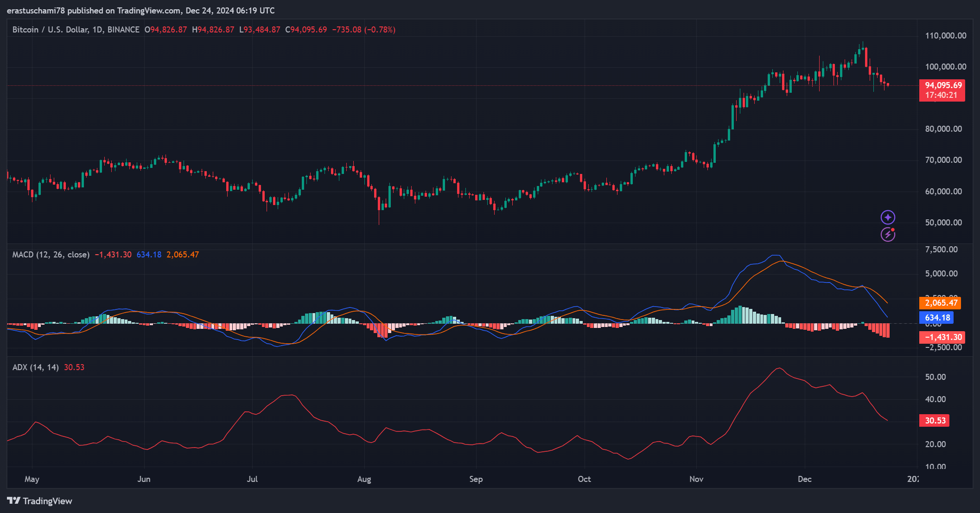
Task: Click the countdown timer 17:40:21
Action: (941, 96)
